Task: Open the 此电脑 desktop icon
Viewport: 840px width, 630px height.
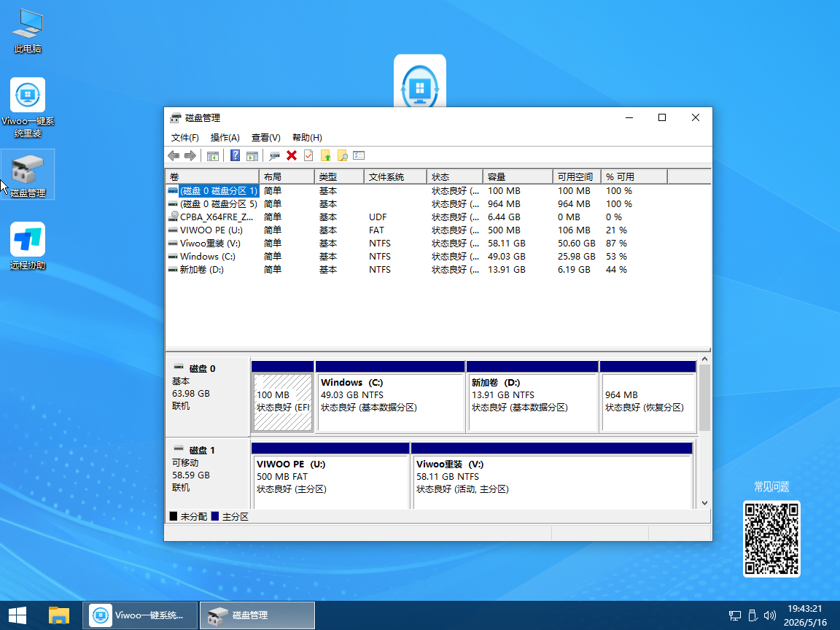Action: (28, 31)
